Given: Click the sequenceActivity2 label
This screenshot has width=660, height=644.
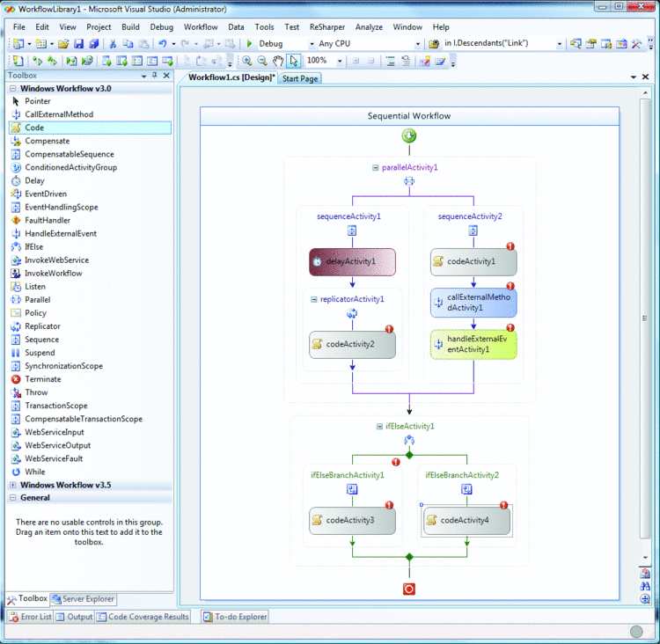Looking at the screenshot, I should [x=470, y=216].
